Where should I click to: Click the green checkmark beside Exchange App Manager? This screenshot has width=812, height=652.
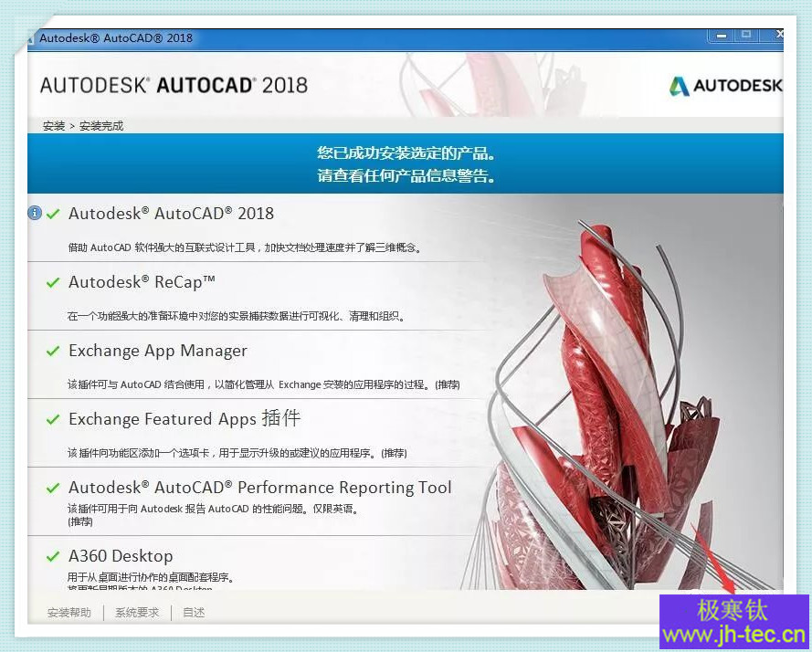(53, 352)
